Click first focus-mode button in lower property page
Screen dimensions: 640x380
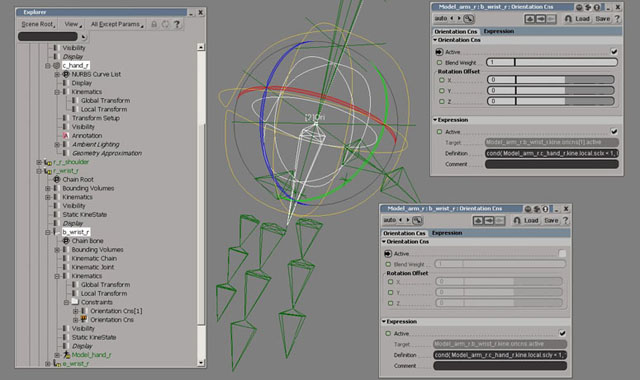click(x=478, y=220)
